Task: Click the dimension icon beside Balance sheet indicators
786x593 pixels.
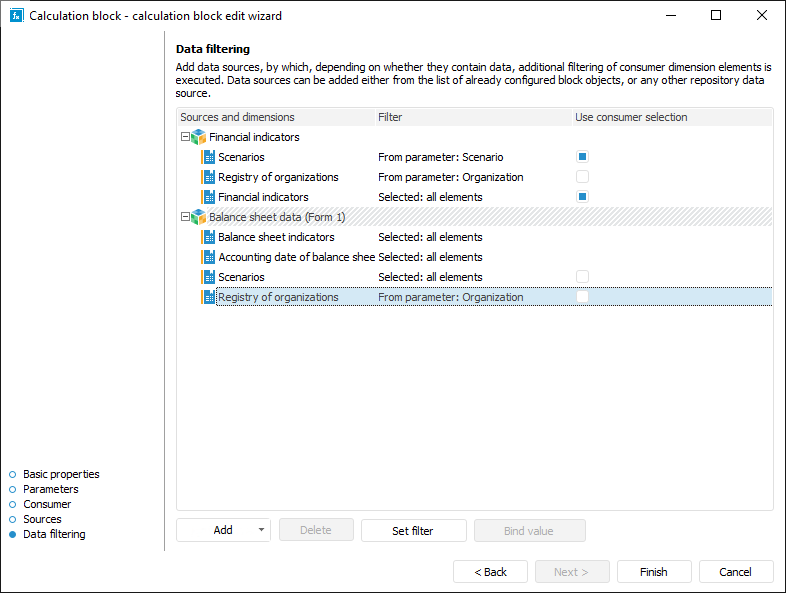Action: 208,237
